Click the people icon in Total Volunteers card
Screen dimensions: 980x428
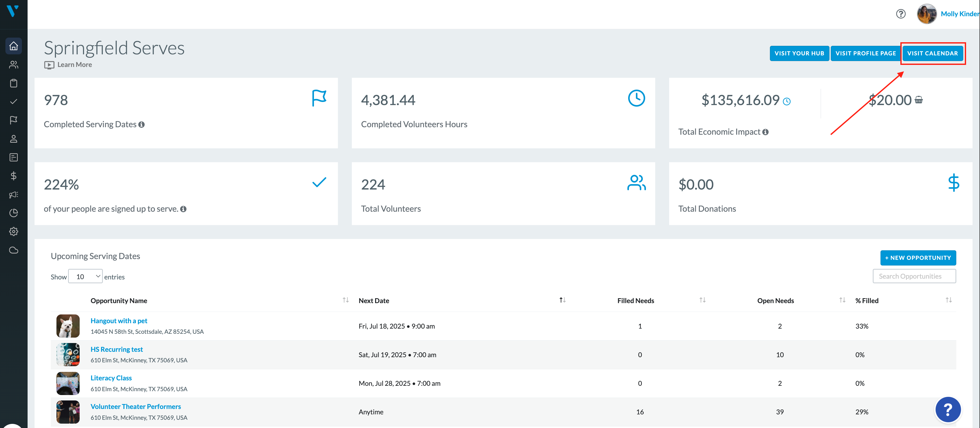pos(636,182)
